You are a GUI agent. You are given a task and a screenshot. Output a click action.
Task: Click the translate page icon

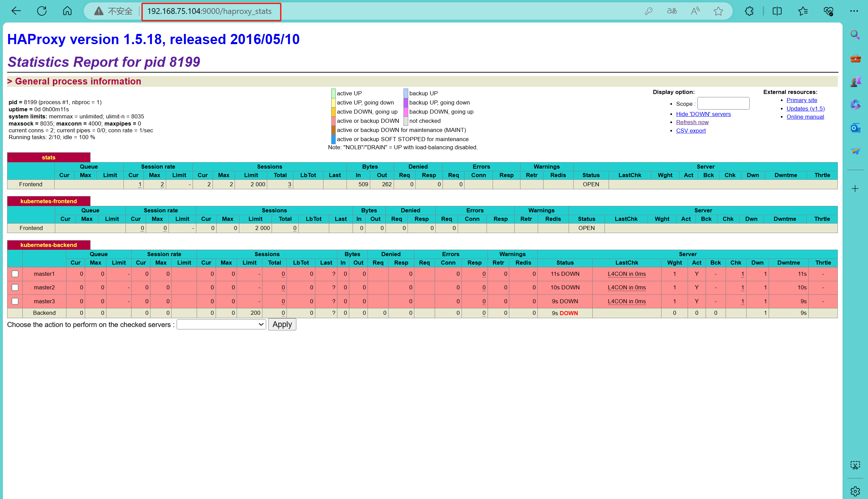pyautogui.click(x=672, y=11)
